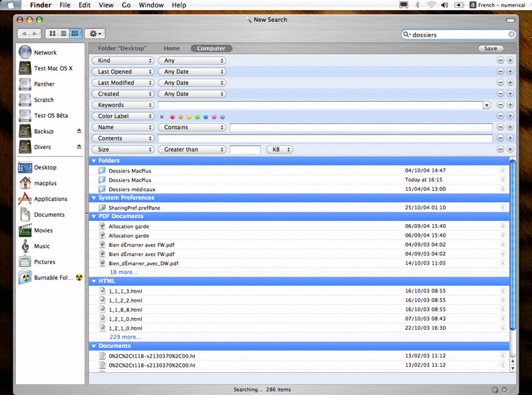Show 229 more HTML results
The width and height of the screenshot is (532, 395).
coord(126,337)
